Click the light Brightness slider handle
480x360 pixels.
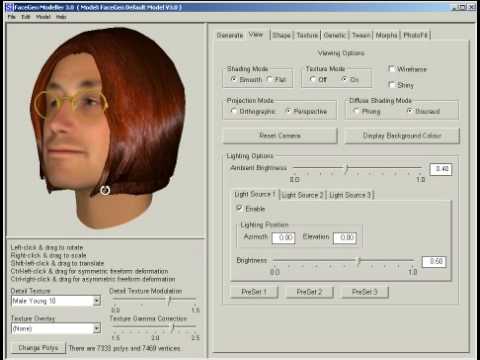[x=359, y=261]
